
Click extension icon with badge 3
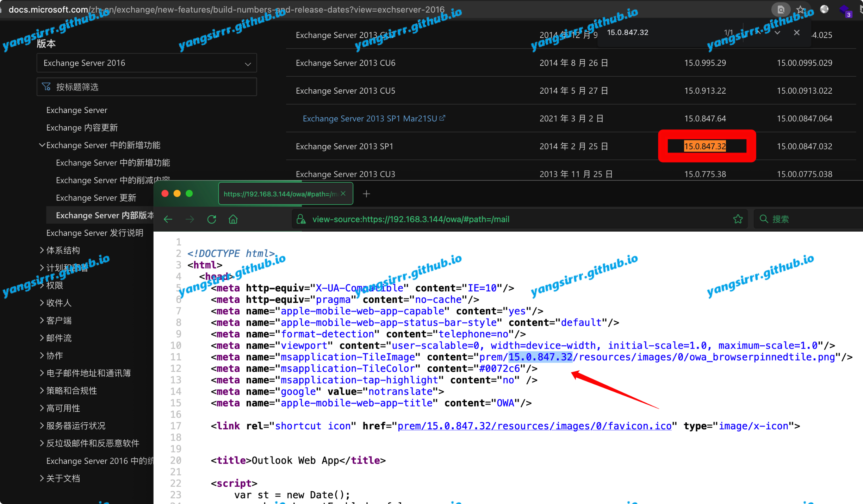pyautogui.click(x=845, y=11)
